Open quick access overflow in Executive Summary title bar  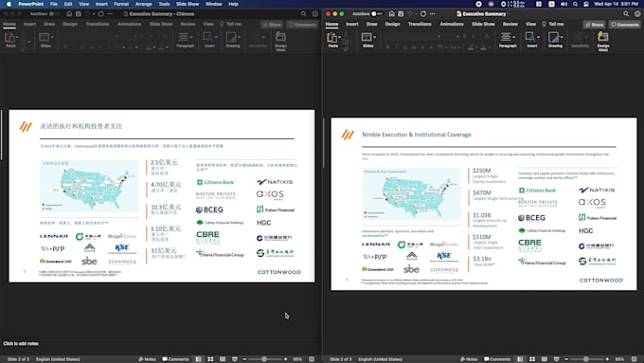(432, 13)
